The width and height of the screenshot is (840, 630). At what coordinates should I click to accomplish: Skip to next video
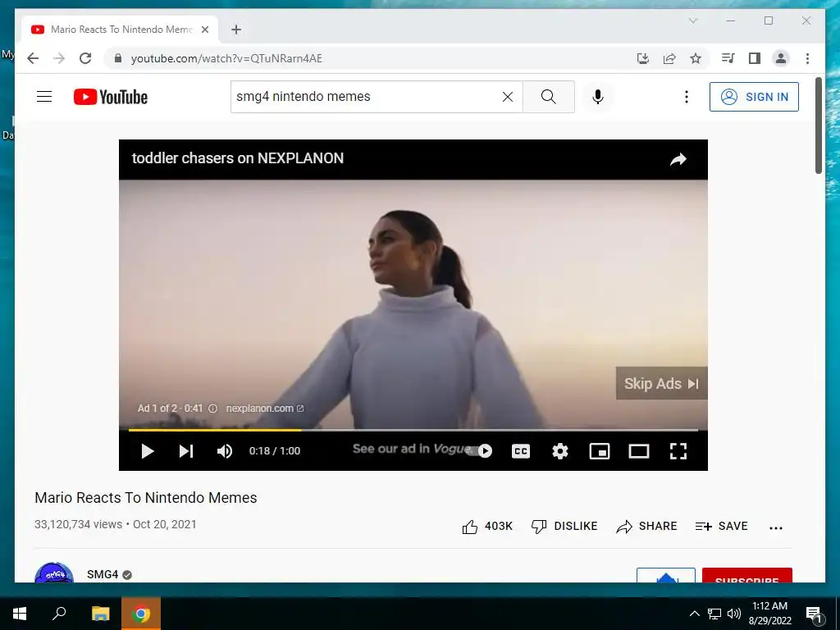point(186,451)
